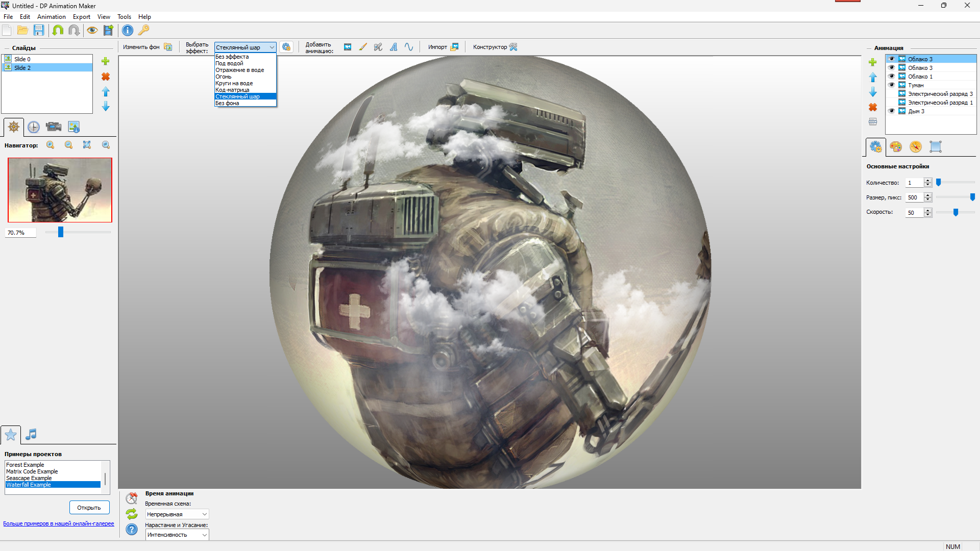Show the Электрический разряд 3 layer
This screenshot has height=551, width=980.
892,94
